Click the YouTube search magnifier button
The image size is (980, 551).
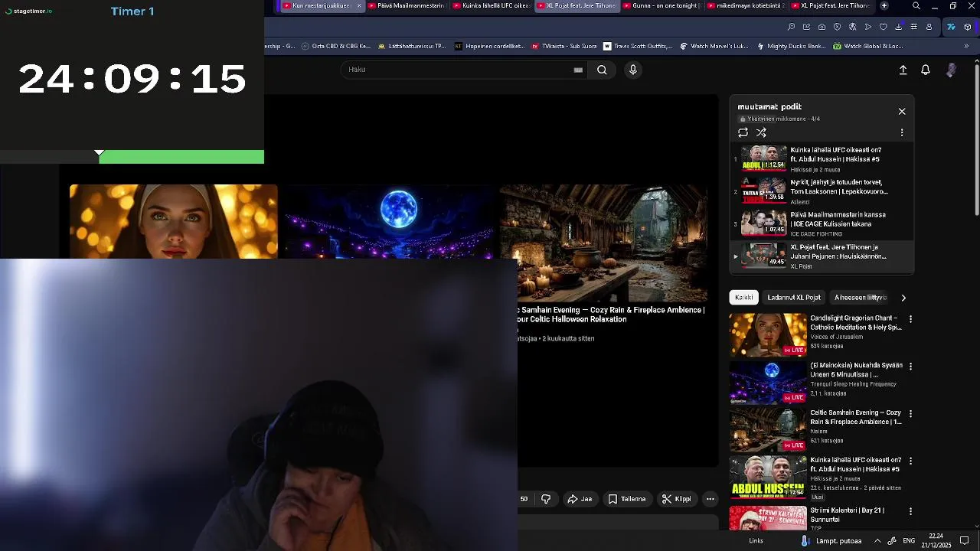(x=602, y=70)
